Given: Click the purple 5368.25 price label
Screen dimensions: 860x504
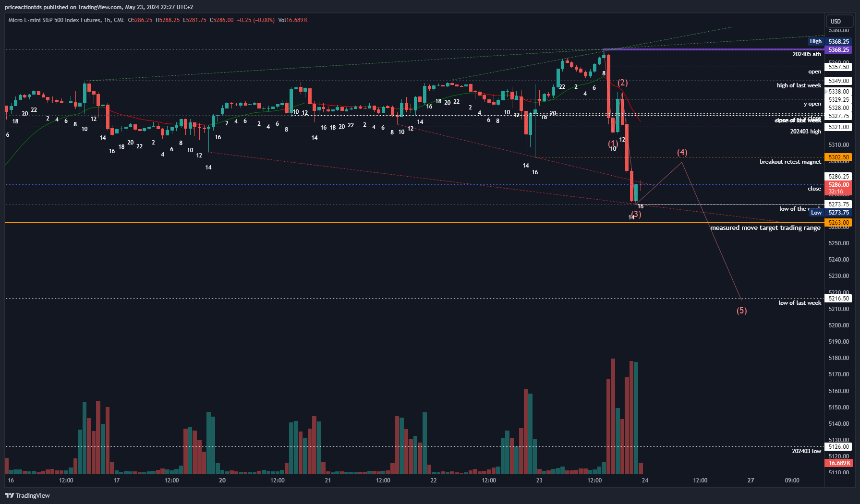Looking at the screenshot, I should [x=838, y=49].
